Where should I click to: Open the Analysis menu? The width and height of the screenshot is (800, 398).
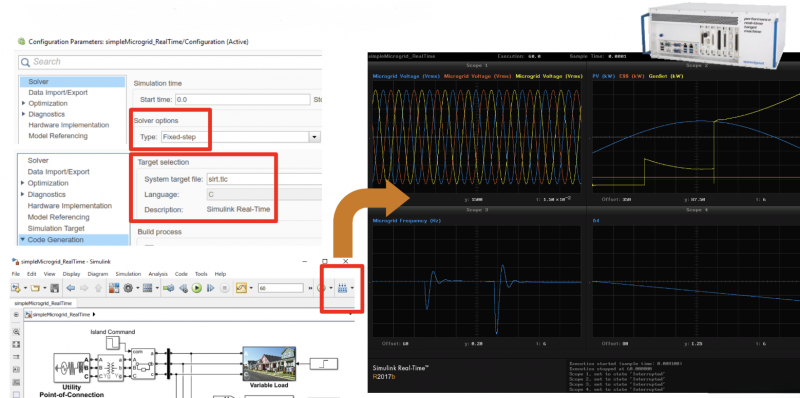(x=158, y=274)
